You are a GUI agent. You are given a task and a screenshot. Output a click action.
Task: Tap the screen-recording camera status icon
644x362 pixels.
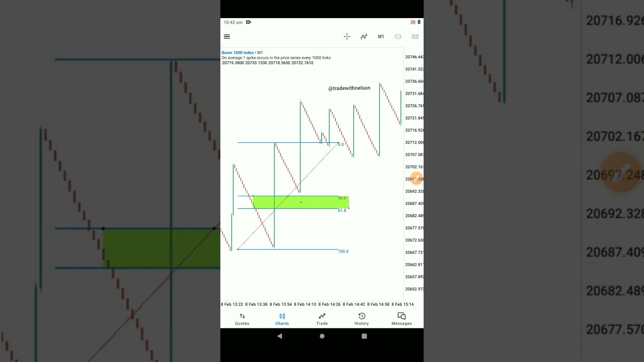tap(249, 22)
